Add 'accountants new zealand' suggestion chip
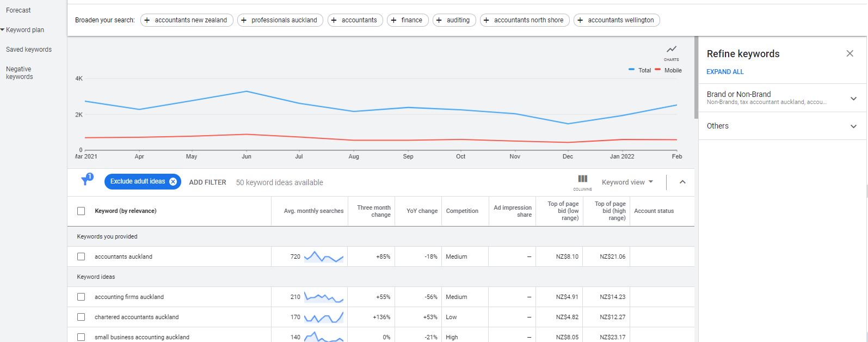 (x=187, y=20)
